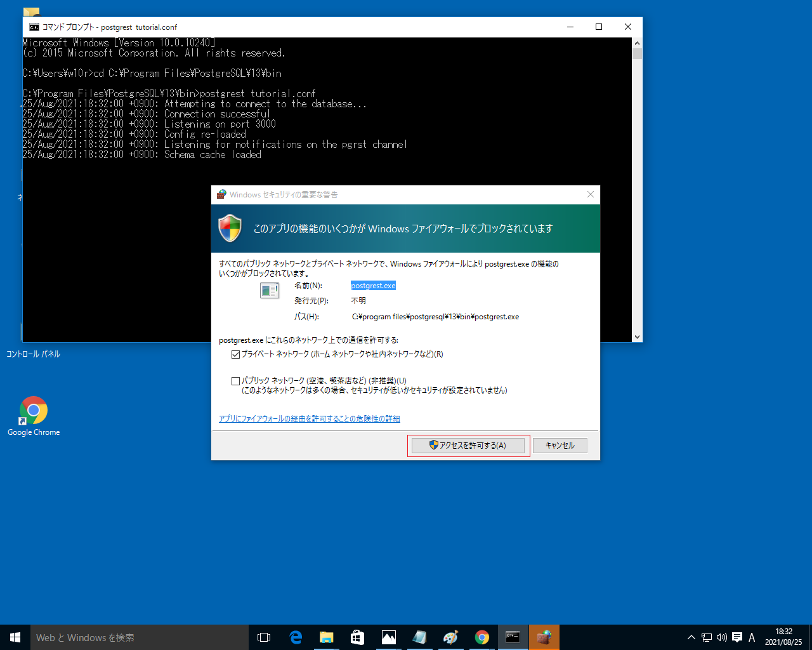Click the Allow access (アクセスを許可する) button

[468, 446]
